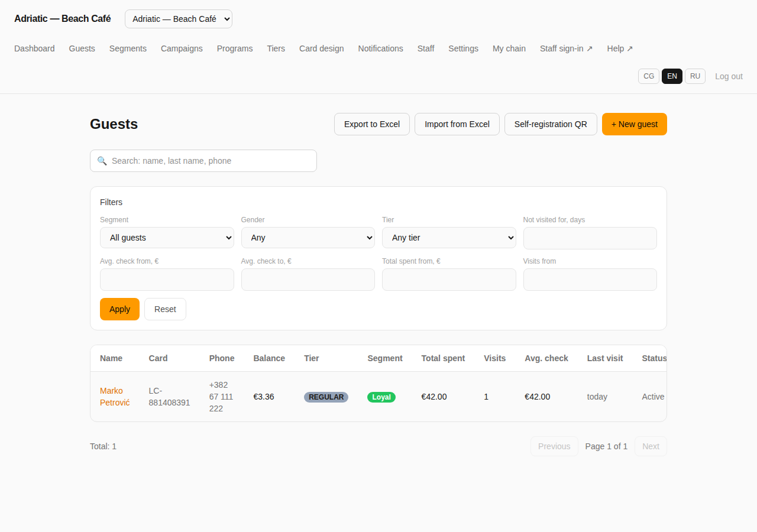Click the Next page button
The width and height of the screenshot is (757, 532).
pos(651,446)
